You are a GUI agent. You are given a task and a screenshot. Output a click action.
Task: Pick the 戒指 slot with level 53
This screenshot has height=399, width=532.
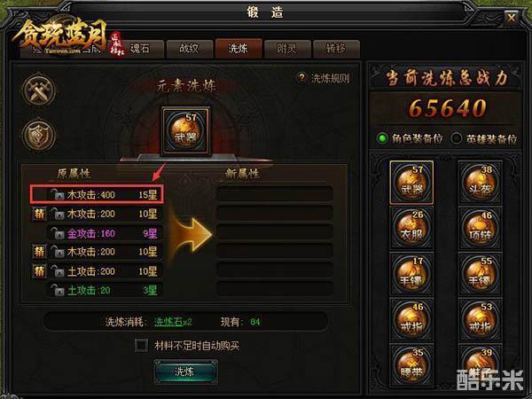(480, 319)
